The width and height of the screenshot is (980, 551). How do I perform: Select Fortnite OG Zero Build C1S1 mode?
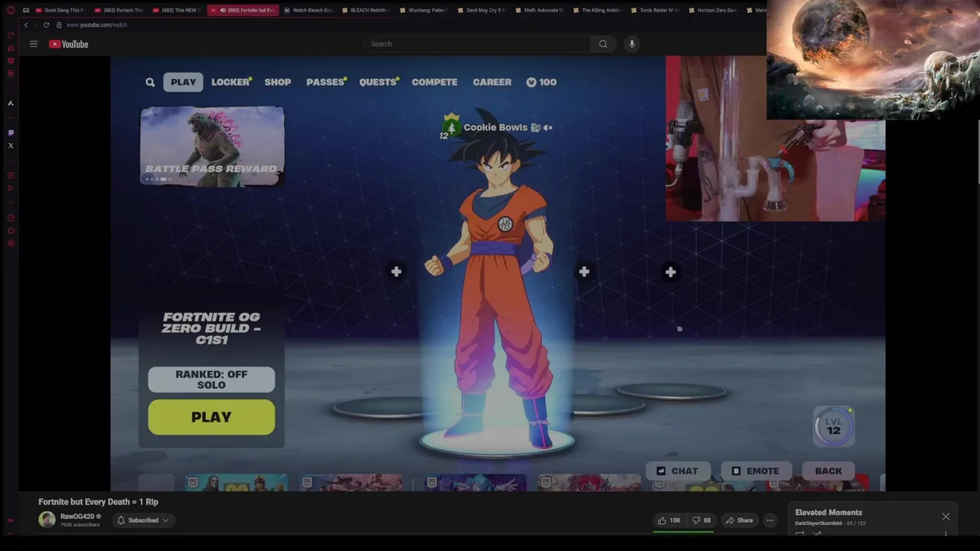click(211, 328)
